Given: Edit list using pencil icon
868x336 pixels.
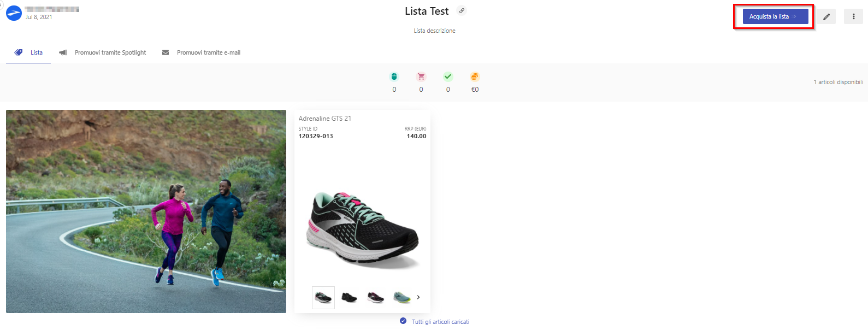Looking at the screenshot, I should (x=826, y=16).
